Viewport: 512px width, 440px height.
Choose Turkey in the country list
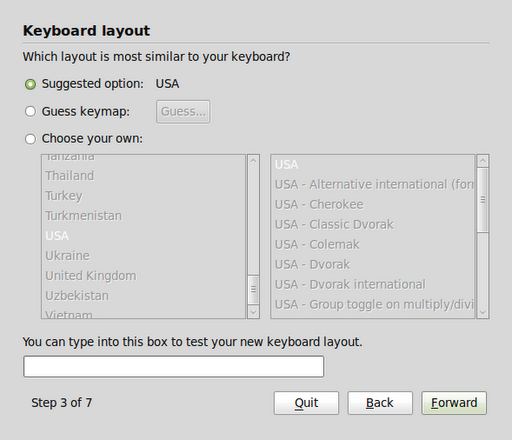[143, 196]
